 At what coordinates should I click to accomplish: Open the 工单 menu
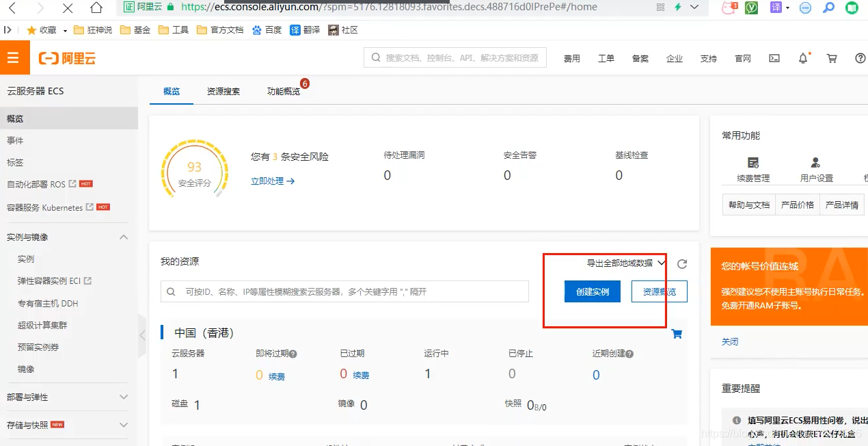tap(606, 59)
